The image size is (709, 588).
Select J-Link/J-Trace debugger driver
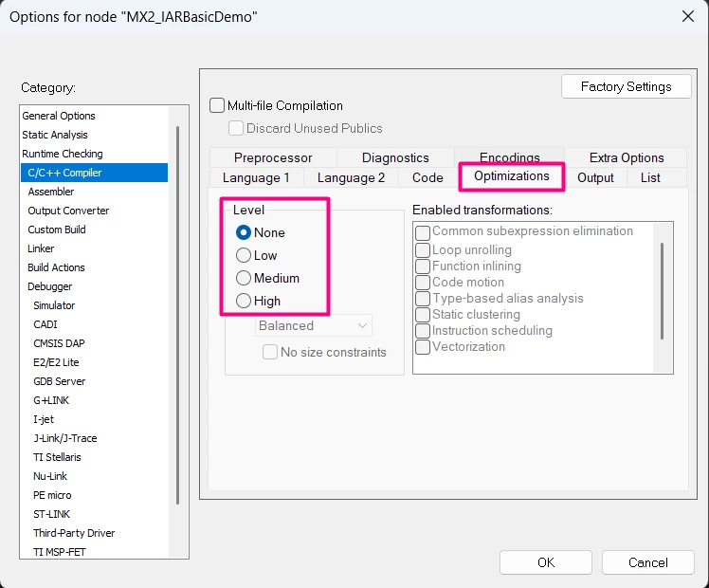point(94,439)
